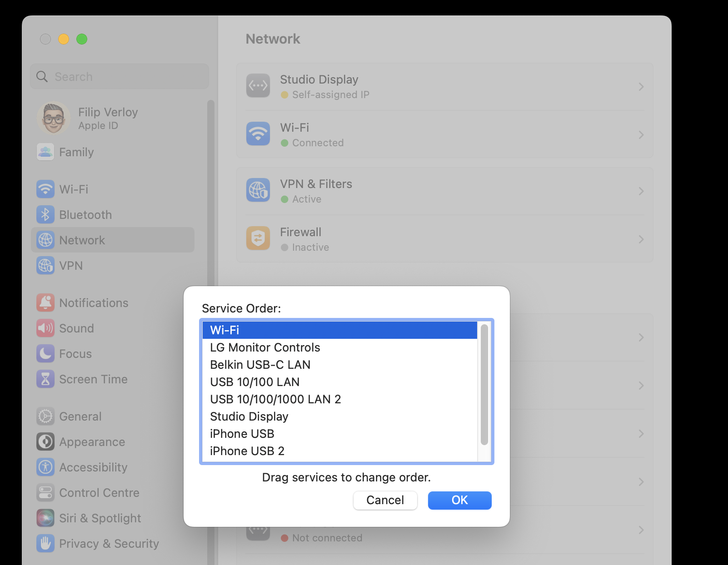Click the Network globe sidebar icon
Image resolution: width=728 pixels, height=565 pixels.
click(45, 240)
